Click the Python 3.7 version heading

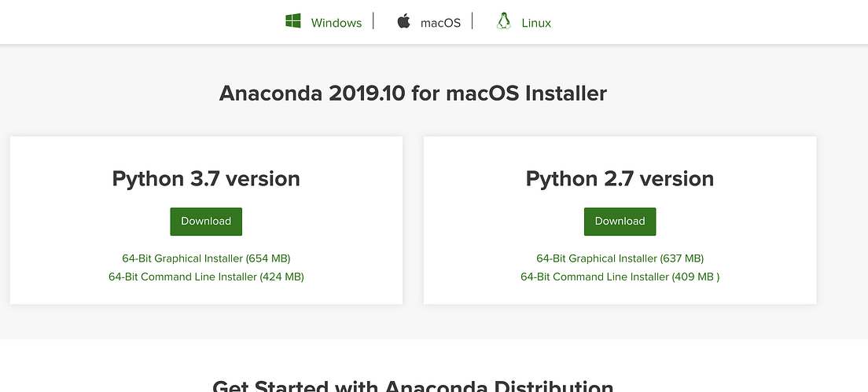pos(206,178)
